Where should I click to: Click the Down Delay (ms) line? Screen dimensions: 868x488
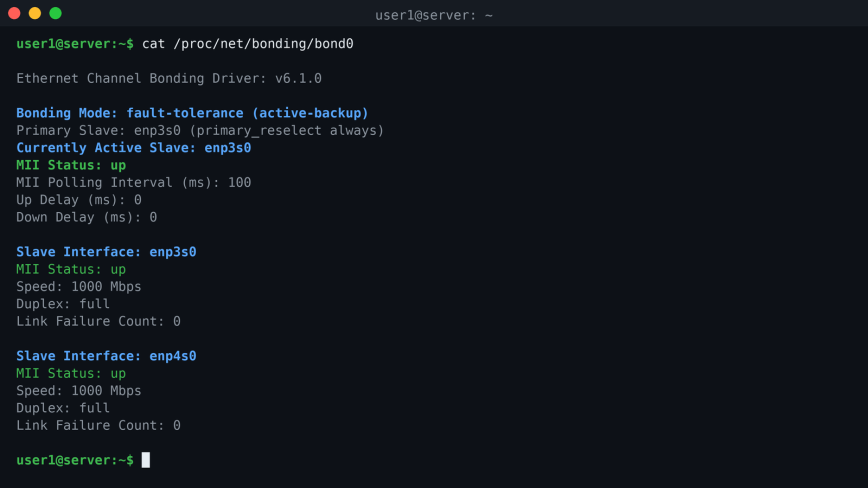(86, 217)
